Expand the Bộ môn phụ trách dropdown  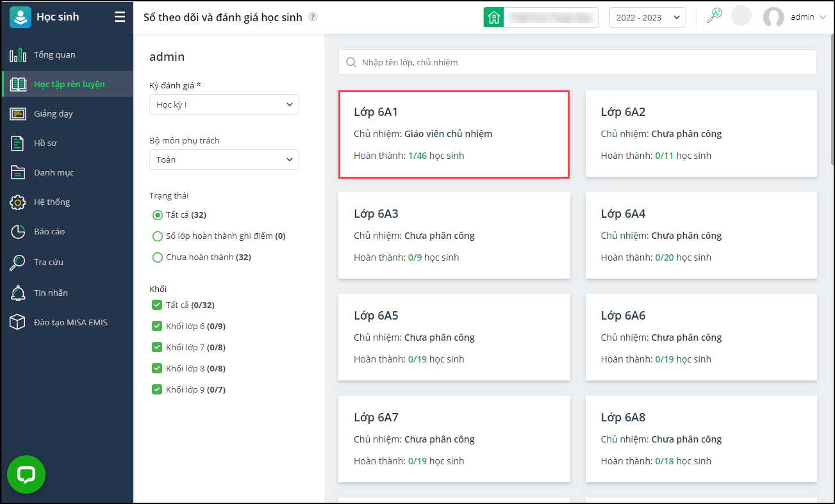pyautogui.click(x=224, y=159)
